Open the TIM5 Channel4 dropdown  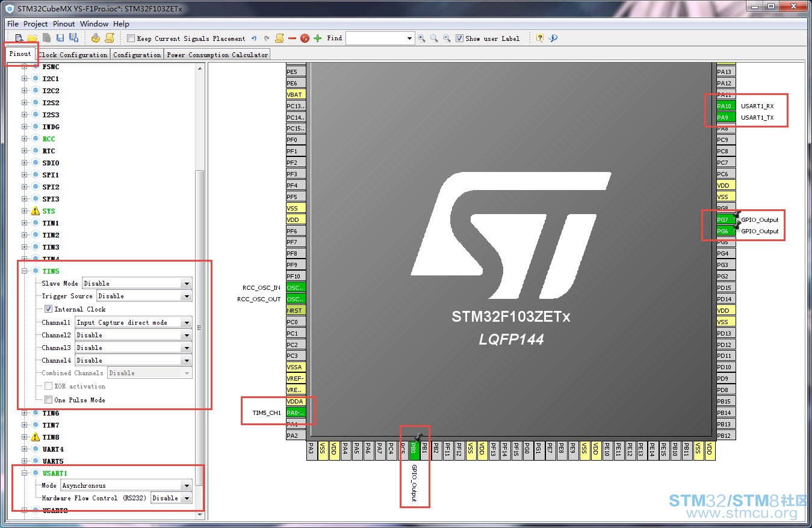[x=133, y=360]
